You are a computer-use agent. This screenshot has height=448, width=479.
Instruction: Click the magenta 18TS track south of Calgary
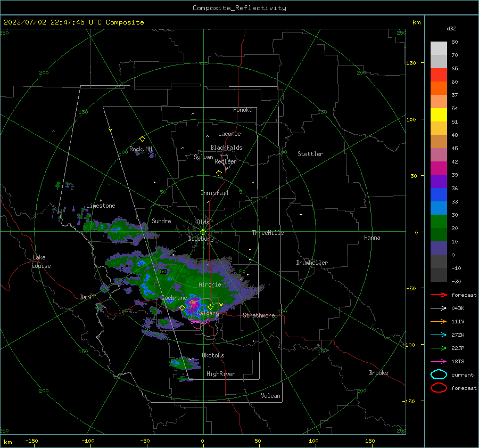[200, 323]
